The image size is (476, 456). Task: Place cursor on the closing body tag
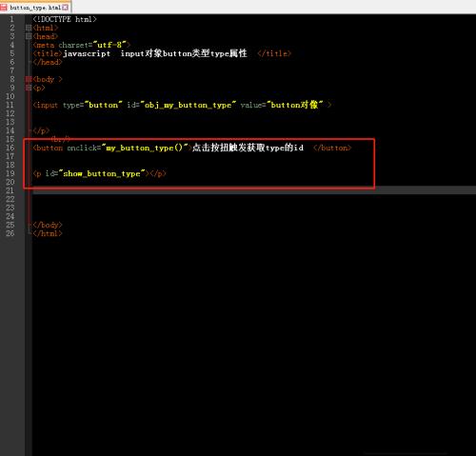point(48,225)
